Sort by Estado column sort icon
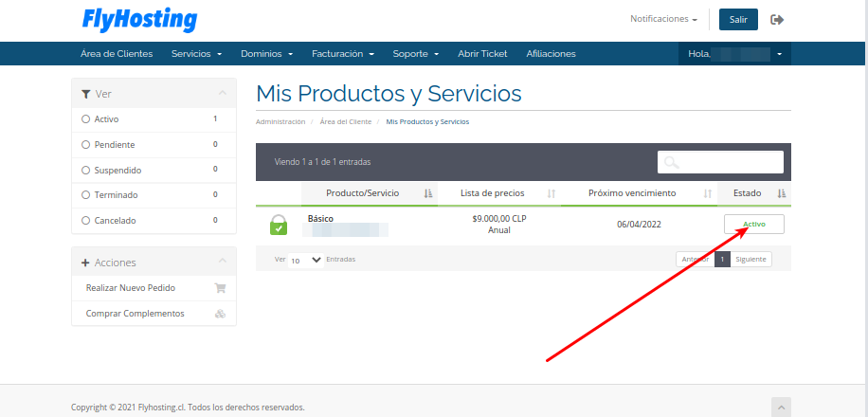Image resolution: width=868 pixels, height=417 pixels. click(781, 193)
